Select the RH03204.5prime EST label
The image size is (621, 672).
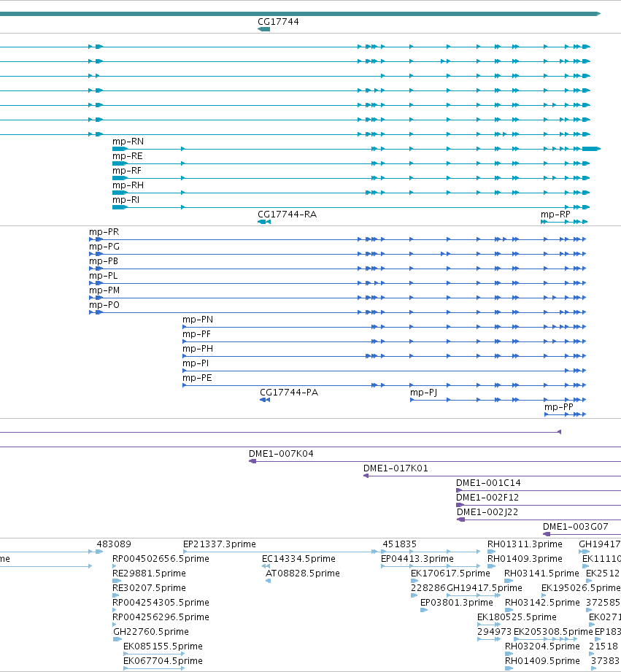click(x=542, y=646)
